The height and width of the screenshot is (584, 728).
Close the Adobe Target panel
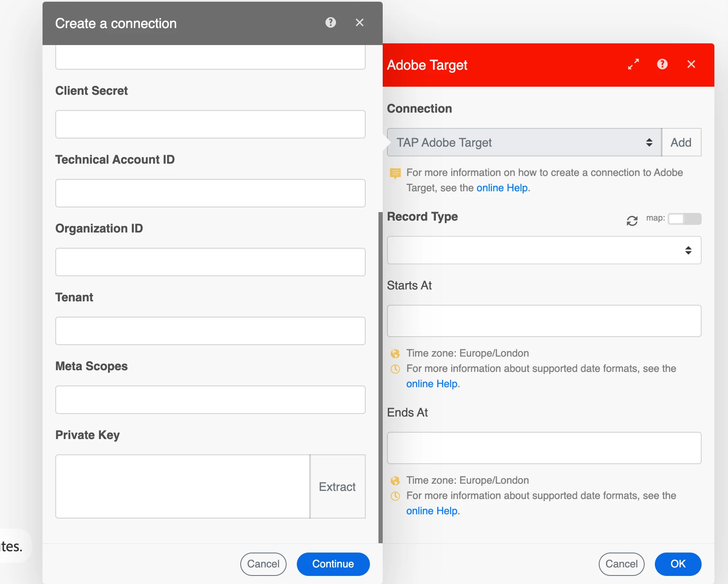point(691,64)
